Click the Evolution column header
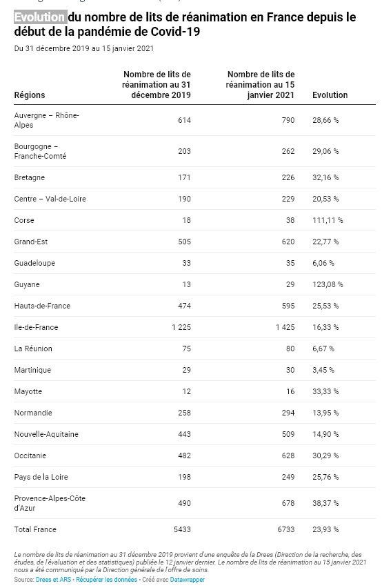Viewport: 382px width, 588px height. point(330,95)
